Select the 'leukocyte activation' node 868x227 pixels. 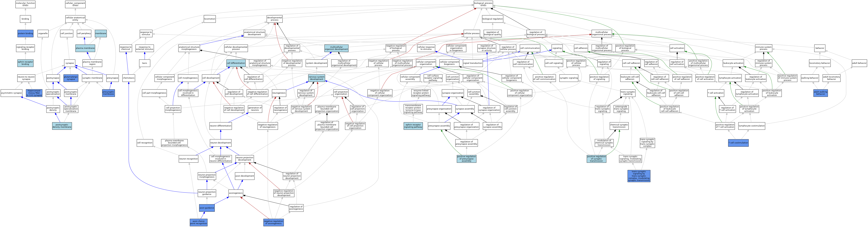[x=733, y=63]
